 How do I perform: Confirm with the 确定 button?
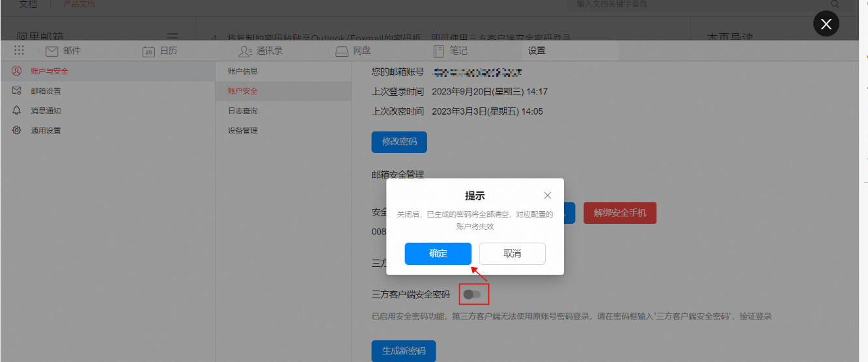(438, 254)
